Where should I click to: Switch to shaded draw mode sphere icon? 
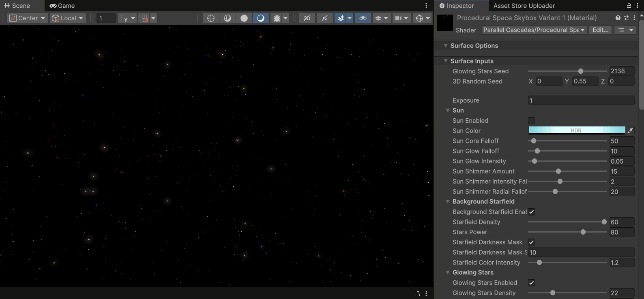(244, 18)
